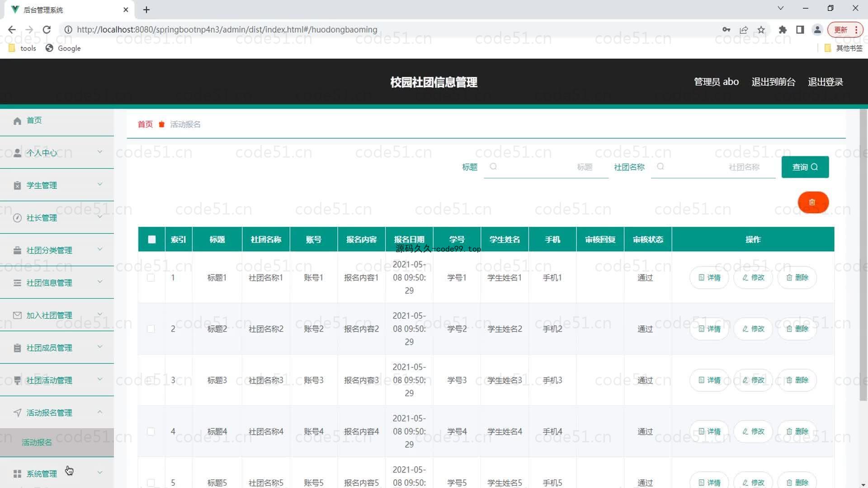Screen dimensions: 868x488
Task: Expand the 社团活动管理 menu chevron
Action: (x=100, y=380)
